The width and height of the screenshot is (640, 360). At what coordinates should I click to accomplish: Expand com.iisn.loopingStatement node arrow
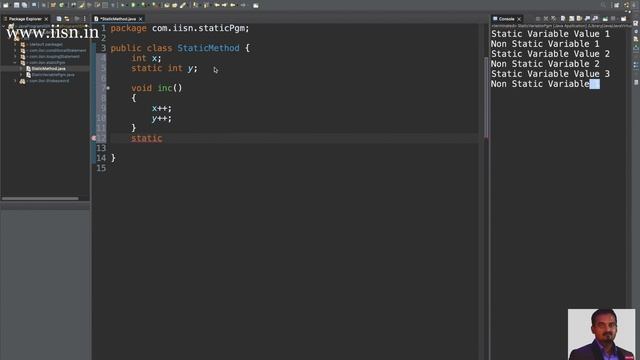(x=16, y=56)
